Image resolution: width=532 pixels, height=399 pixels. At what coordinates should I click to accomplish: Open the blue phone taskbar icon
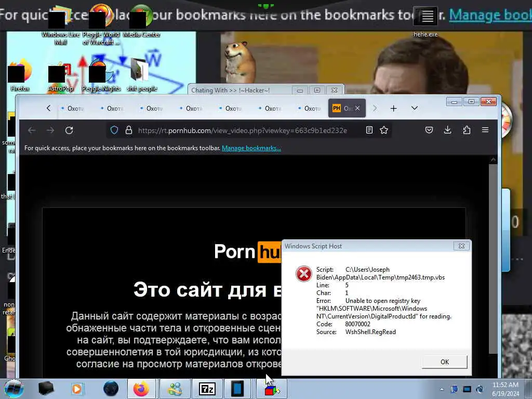237,389
